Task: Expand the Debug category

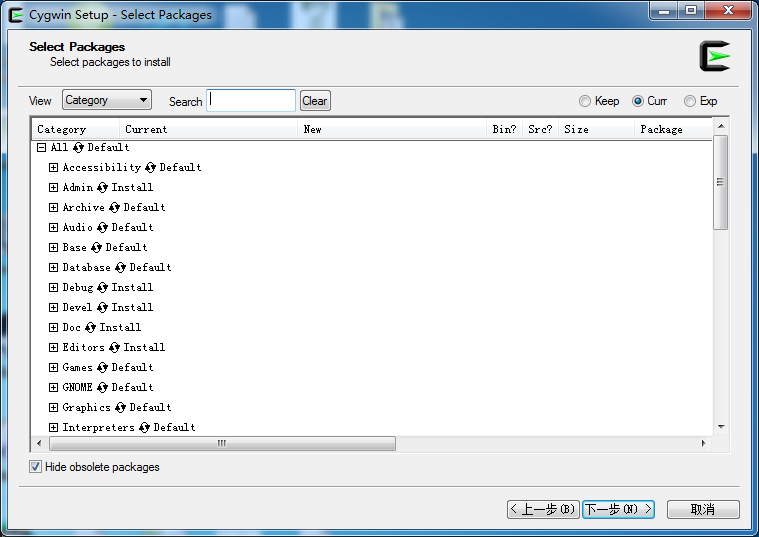Action: (53, 288)
